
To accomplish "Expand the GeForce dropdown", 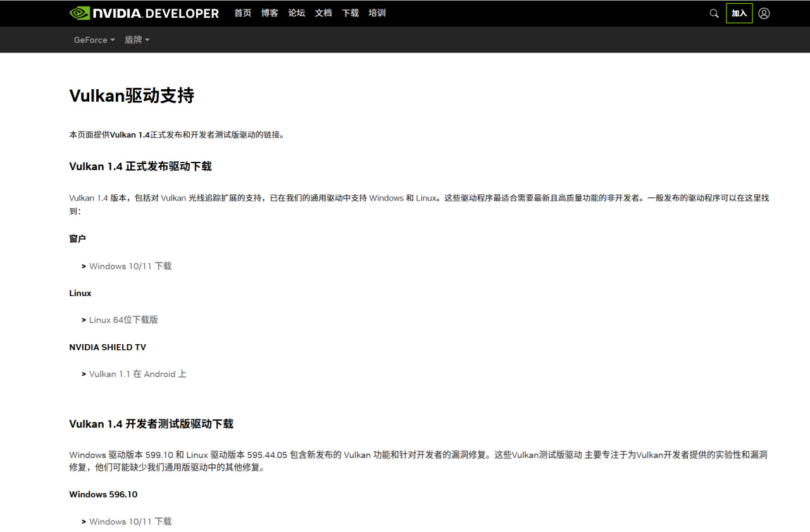I will point(94,40).
